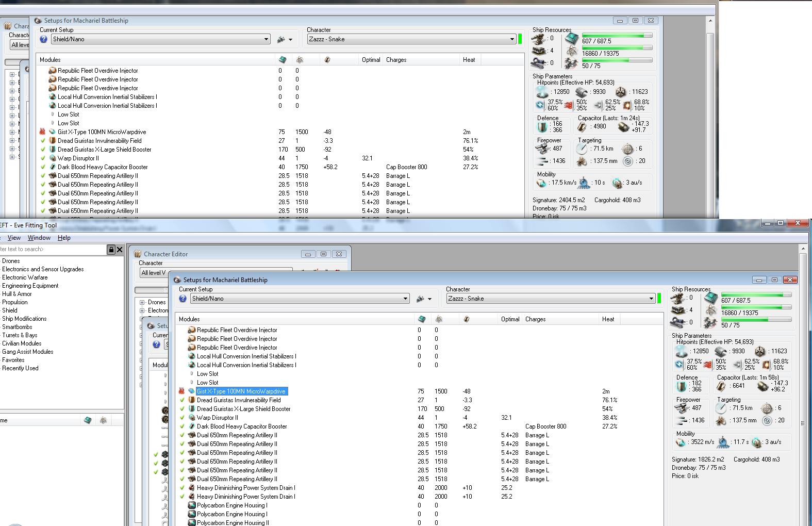Toggle the second Heavy Diminishing Power System Drain checkmark
Image resolution: width=812 pixels, height=526 pixels.
(x=181, y=497)
